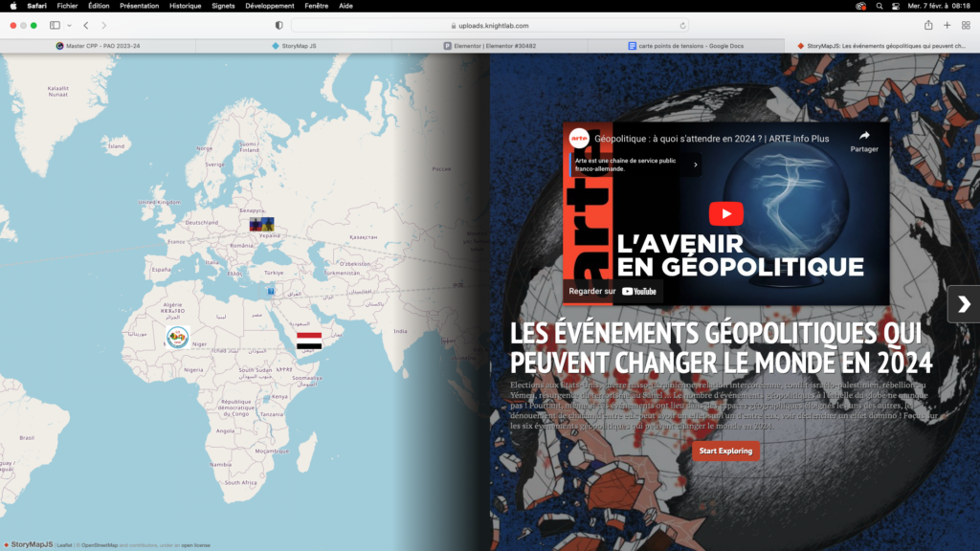
Task: Switch to the carte points de tensions tab
Action: (x=686, y=46)
